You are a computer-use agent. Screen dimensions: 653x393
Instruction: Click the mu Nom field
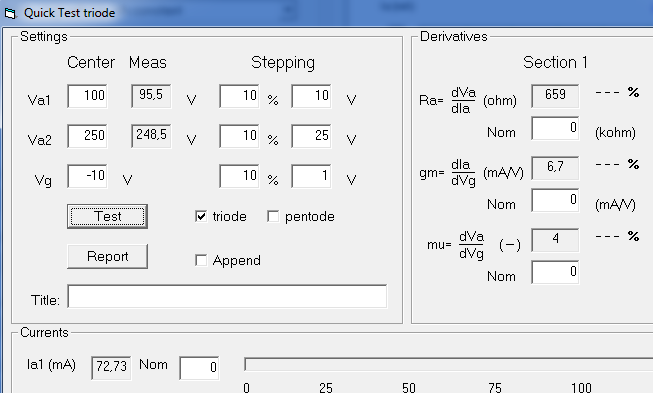(555, 272)
